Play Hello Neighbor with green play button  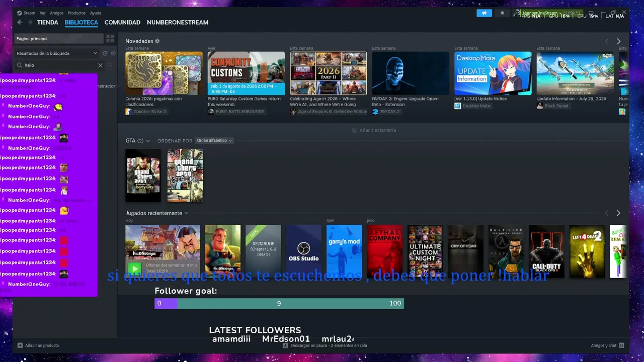tap(134, 268)
